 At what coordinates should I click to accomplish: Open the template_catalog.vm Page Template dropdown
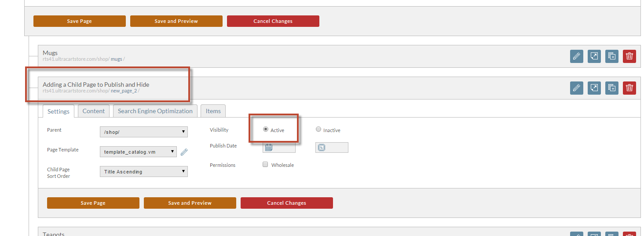pyautogui.click(x=139, y=151)
